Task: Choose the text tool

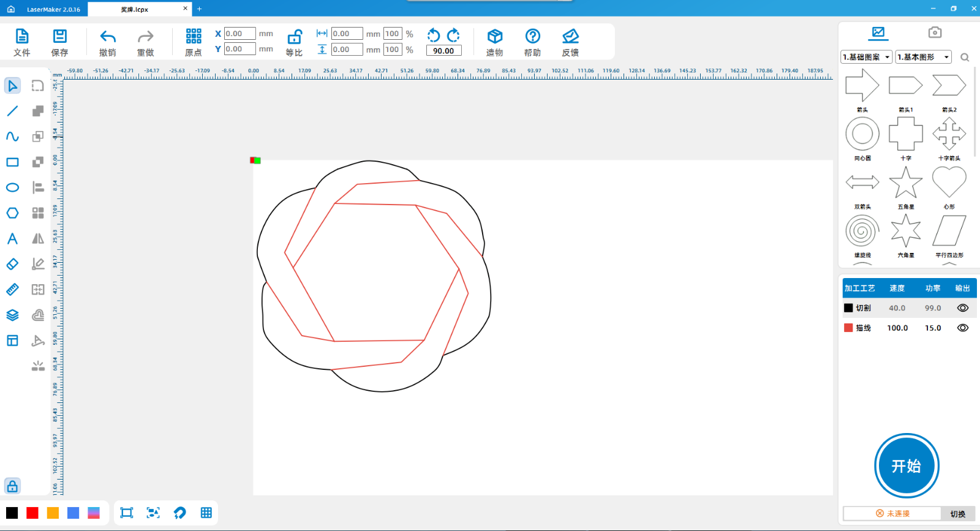Action: pyautogui.click(x=12, y=239)
